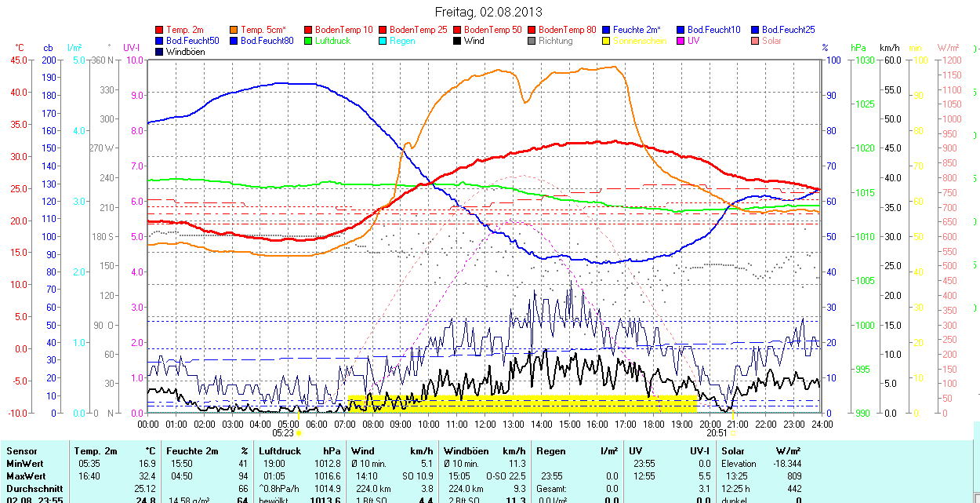Click the 12:00 label on time axis
This screenshot has width=980, height=503.
485,424
